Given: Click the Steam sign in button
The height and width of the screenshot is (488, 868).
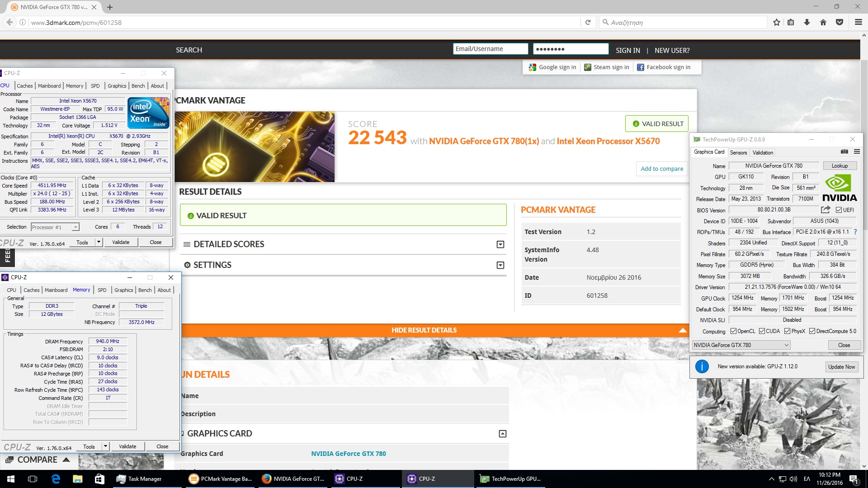Looking at the screenshot, I should click(x=607, y=67).
